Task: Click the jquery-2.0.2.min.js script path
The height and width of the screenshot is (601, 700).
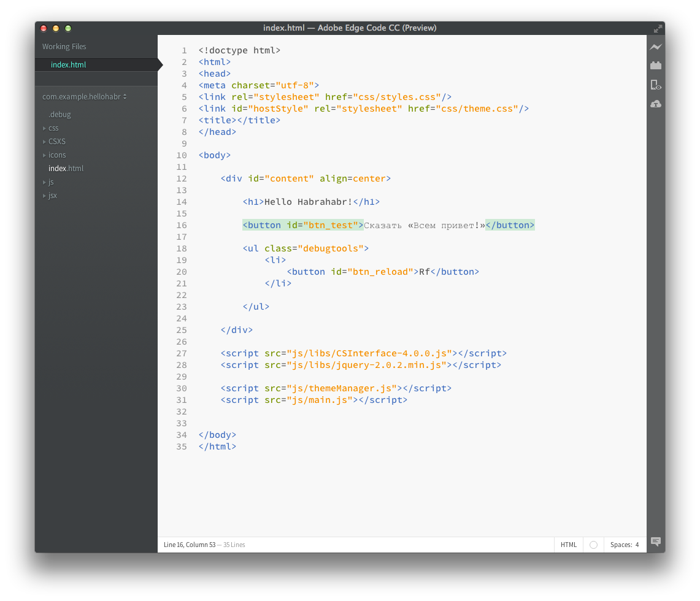Action: click(x=366, y=365)
